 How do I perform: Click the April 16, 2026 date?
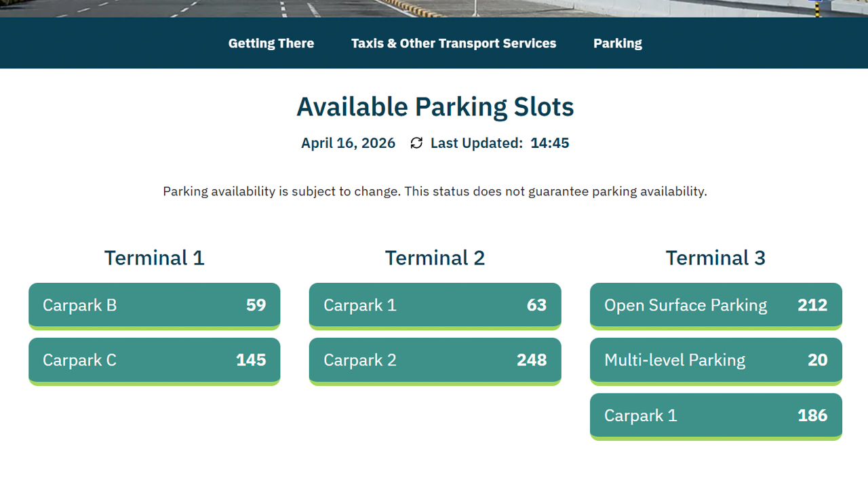point(348,143)
